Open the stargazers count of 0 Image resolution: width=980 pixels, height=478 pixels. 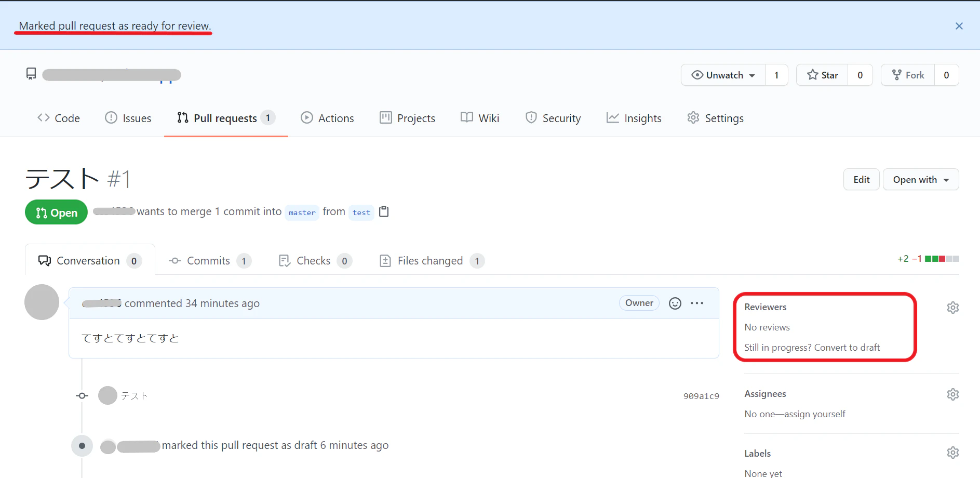tap(860, 75)
